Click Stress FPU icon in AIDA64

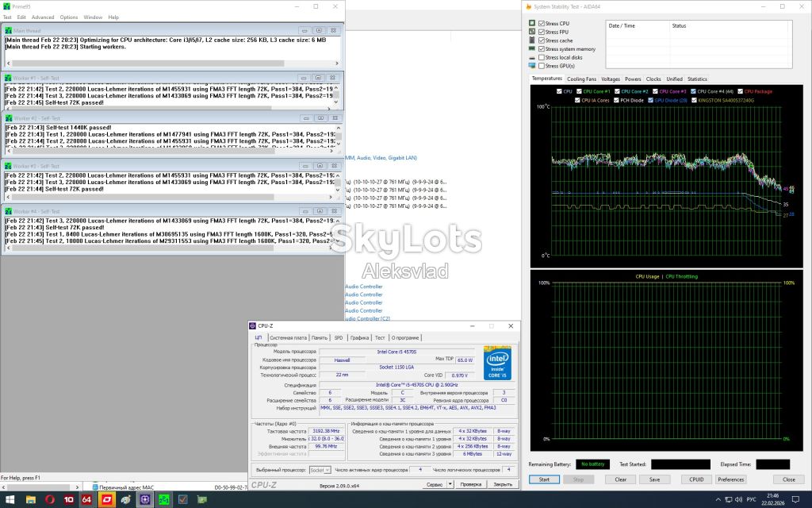click(x=532, y=32)
